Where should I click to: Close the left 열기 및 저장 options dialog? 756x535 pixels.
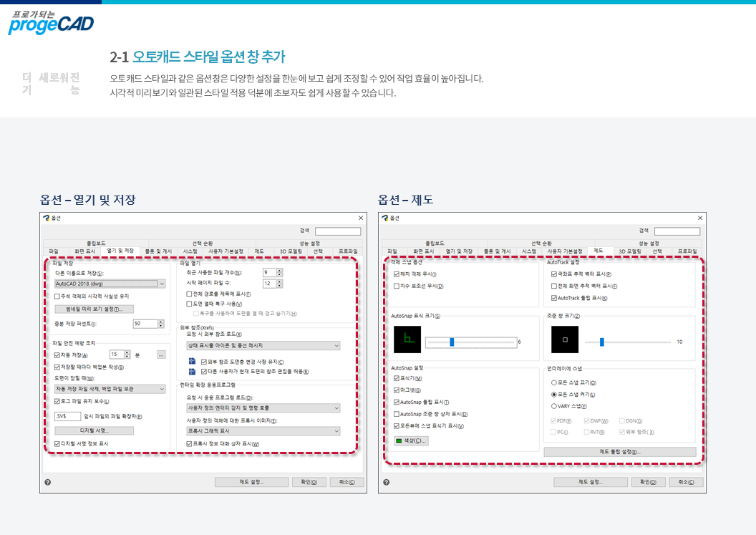(x=361, y=218)
